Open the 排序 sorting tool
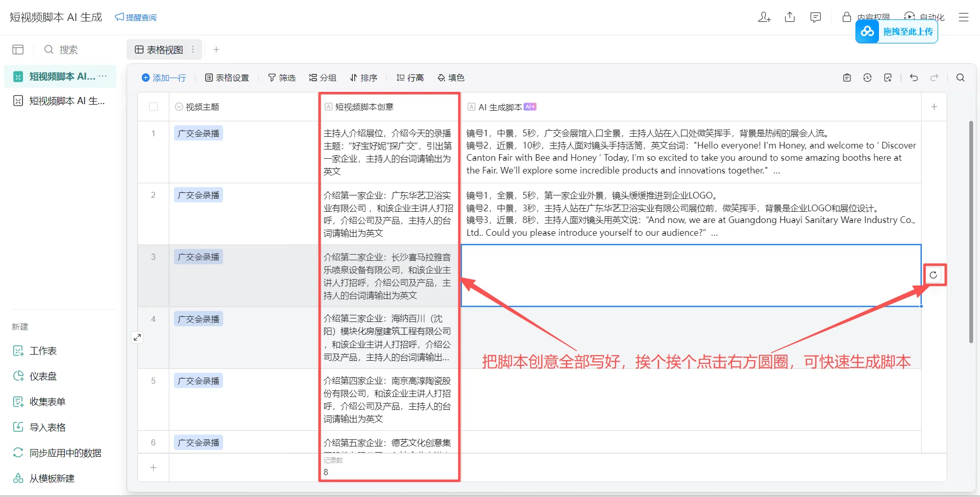This screenshot has height=497, width=980. click(x=363, y=78)
